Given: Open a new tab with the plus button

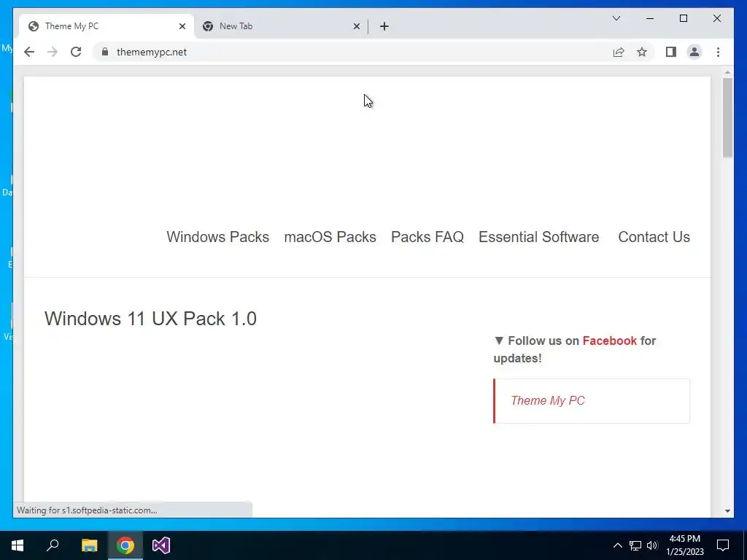Looking at the screenshot, I should coord(384,26).
